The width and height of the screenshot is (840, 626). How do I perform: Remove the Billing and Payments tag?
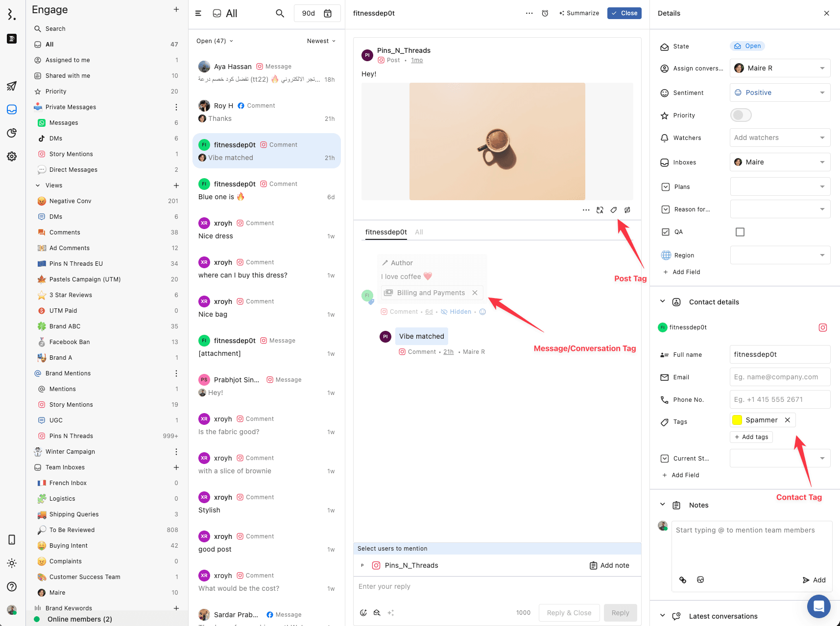pyautogui.click(x=475, y=293)
